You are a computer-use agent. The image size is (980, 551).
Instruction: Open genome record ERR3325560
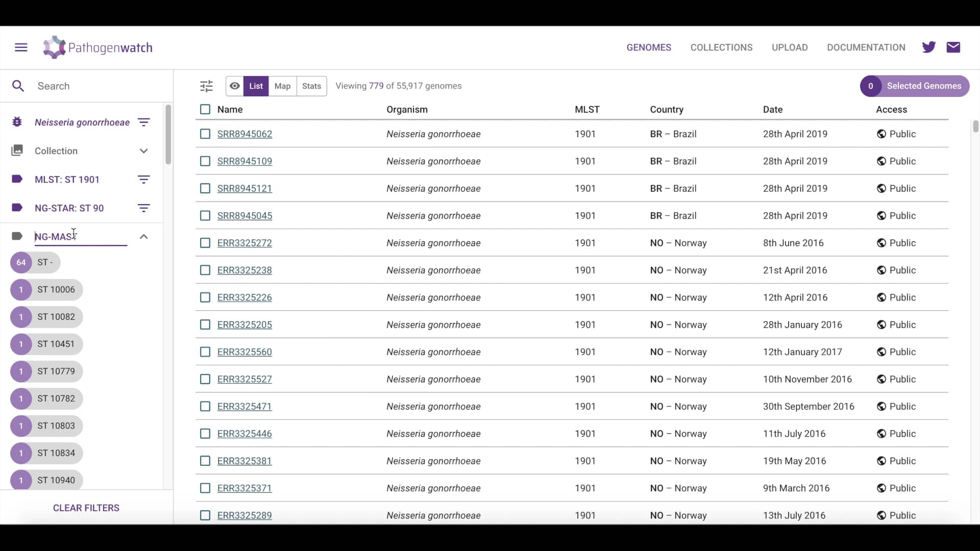pos(245,352)
